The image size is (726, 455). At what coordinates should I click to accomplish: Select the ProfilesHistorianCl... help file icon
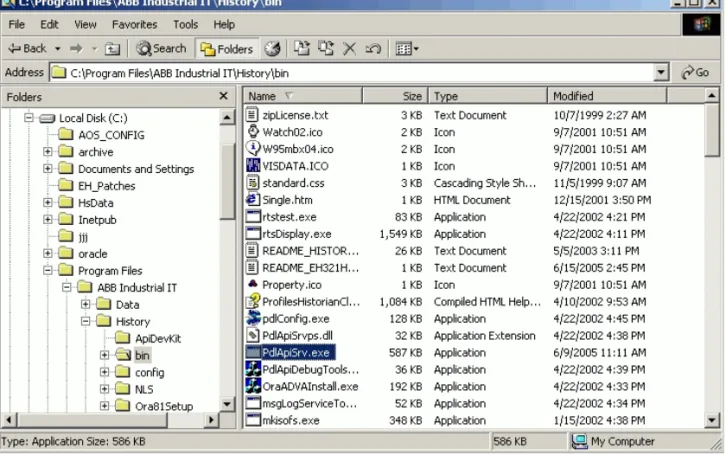point(252,301)
